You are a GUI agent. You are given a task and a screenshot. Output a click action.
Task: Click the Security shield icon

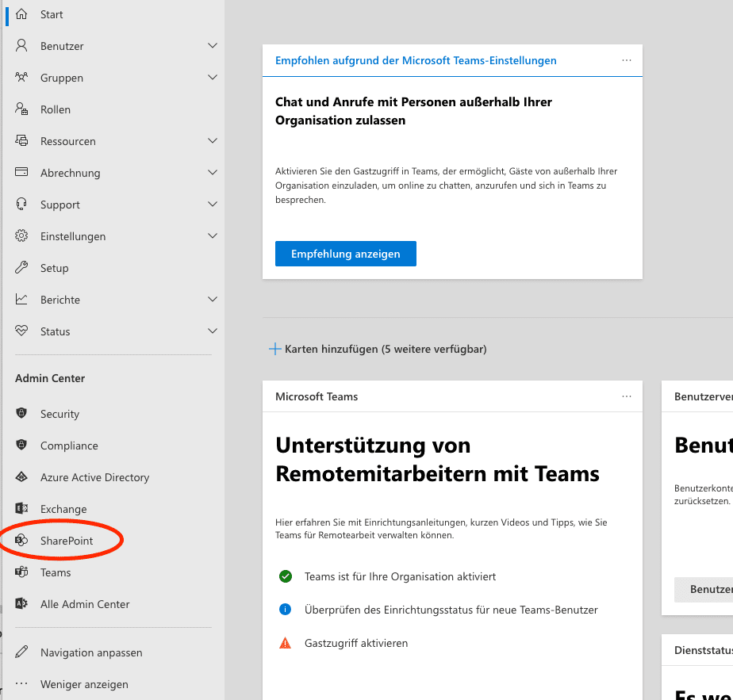tap(21, 414)
